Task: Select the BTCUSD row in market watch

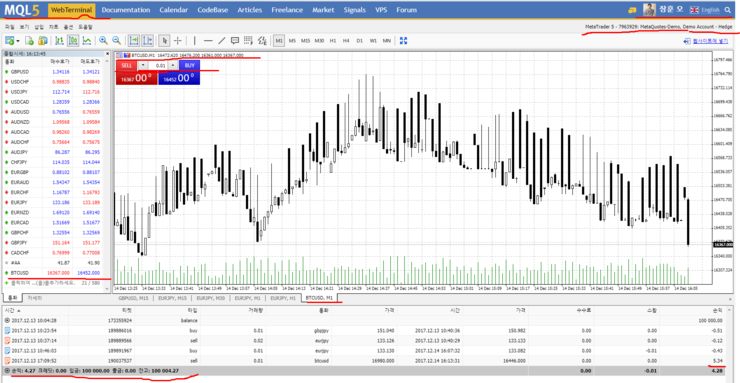Action: pos(56,273)
